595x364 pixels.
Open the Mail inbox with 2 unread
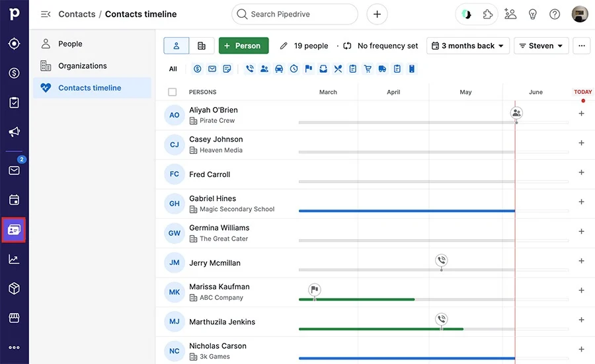14,170
